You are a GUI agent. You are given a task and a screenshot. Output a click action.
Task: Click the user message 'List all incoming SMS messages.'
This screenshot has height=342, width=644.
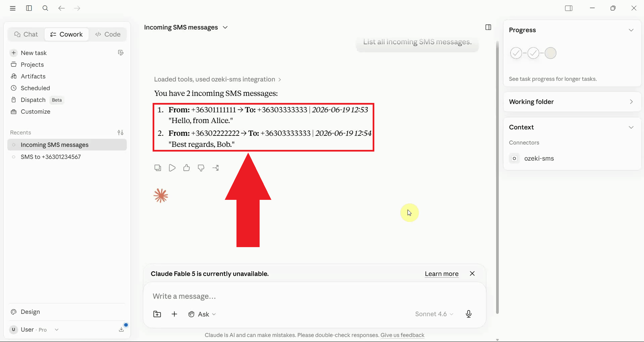click(x=417, y=42)
